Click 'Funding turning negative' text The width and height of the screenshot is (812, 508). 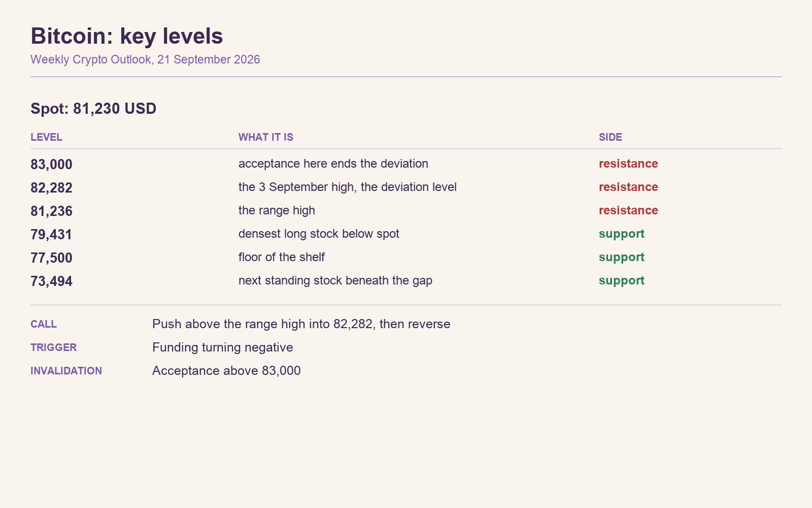[x=223, y=347]
